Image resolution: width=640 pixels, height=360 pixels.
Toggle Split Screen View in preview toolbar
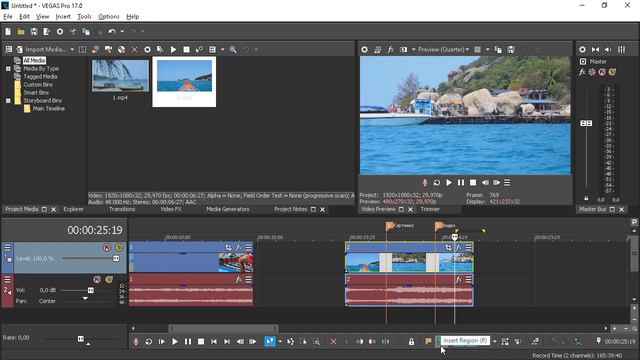[403, 49]
